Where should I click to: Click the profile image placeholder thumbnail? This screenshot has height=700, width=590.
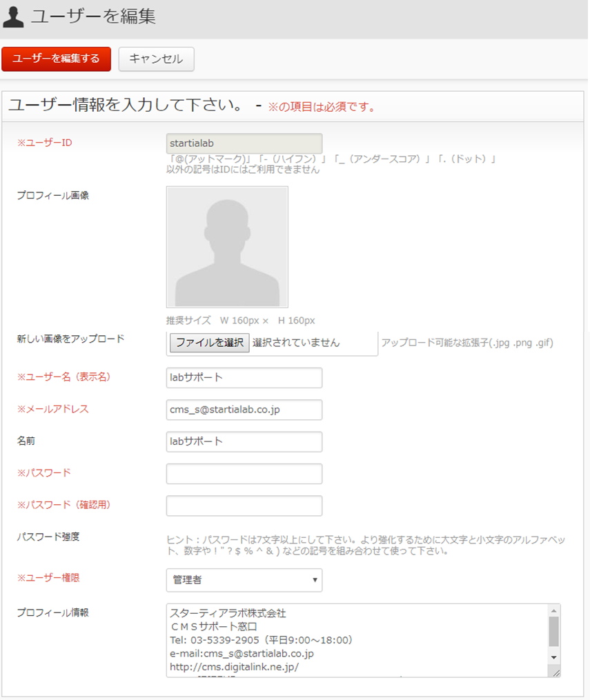[x=227, y=247]
